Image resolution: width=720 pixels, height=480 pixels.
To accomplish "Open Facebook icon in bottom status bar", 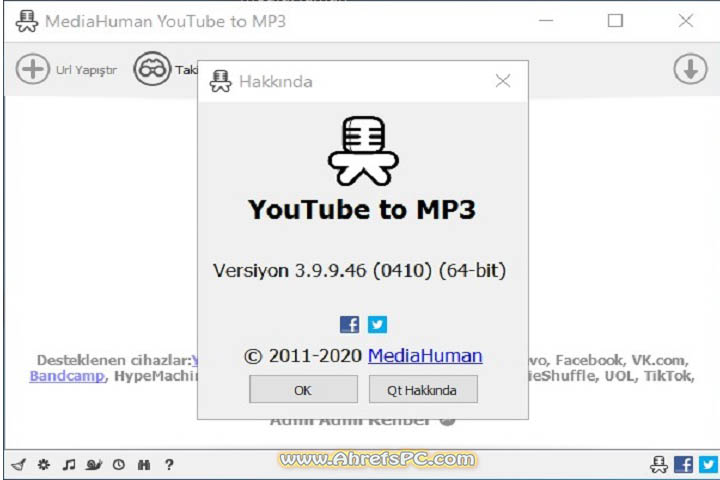I will (x=683, y=464).
